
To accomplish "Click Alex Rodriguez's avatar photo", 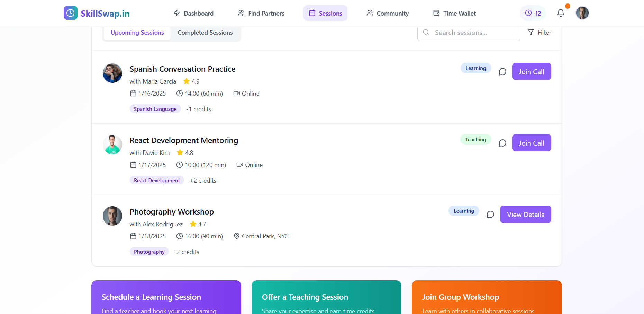I will [x=112, y=216].
